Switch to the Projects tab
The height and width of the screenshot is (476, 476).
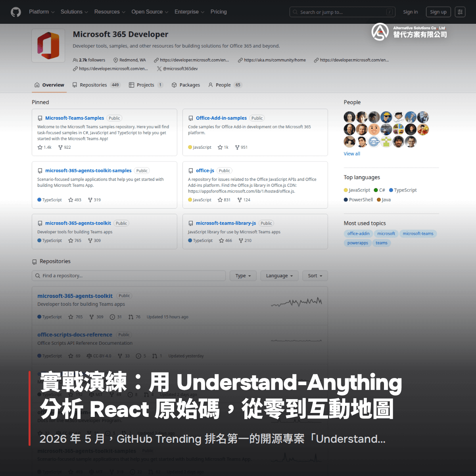coord(146,85)
